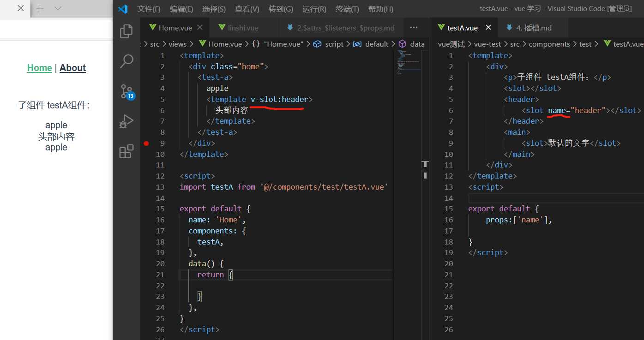Select vue-test in right breadcrumb

pos(488,44)
